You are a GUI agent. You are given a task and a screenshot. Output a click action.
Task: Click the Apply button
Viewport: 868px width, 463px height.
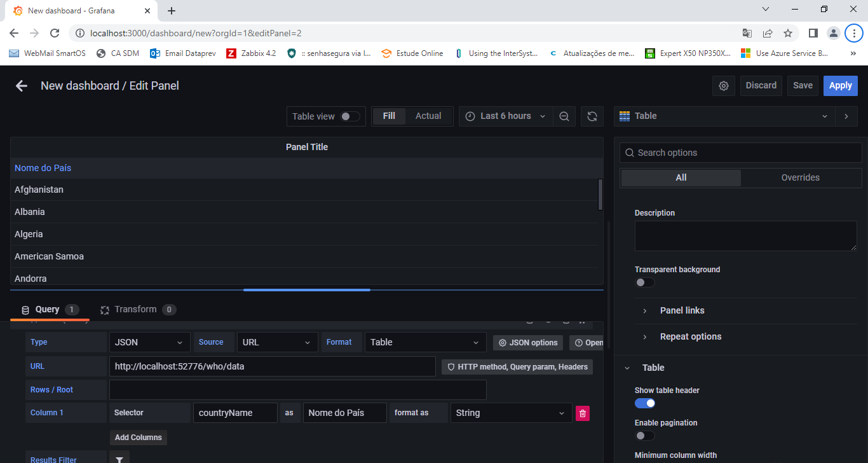[840, 86]
